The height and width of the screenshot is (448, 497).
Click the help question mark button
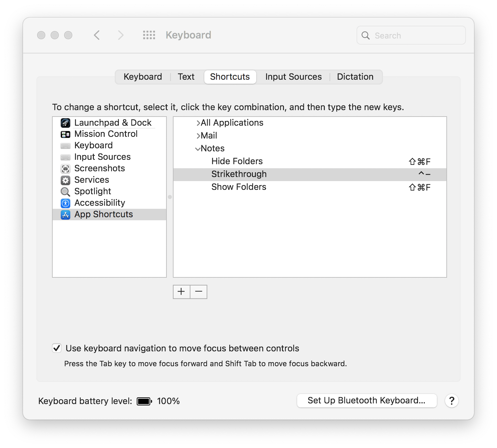[451, 401]
